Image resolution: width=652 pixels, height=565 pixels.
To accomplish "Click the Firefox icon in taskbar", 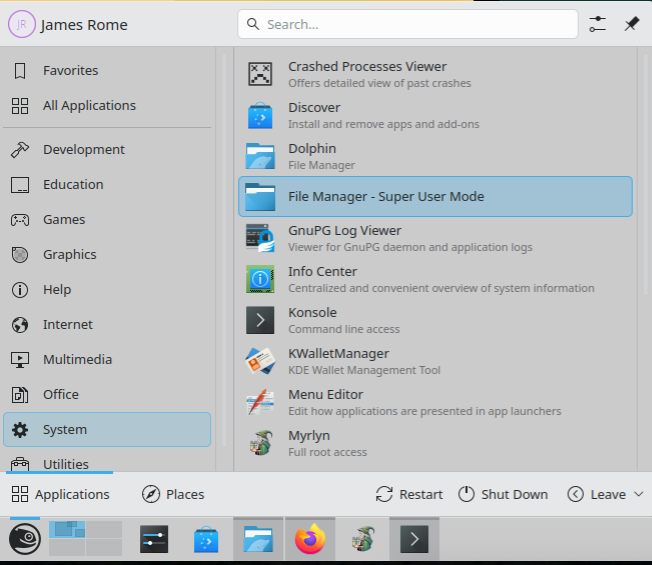I will point(311,540).
